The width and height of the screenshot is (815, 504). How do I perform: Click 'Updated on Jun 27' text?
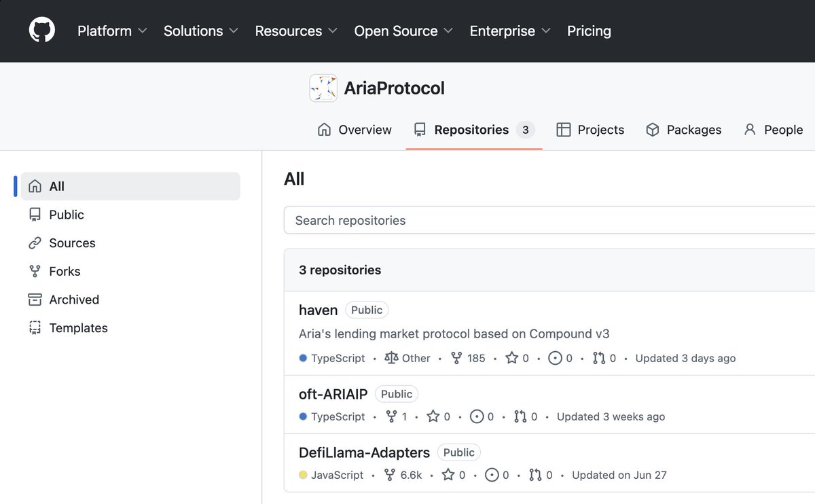click(x=619, y=475)
